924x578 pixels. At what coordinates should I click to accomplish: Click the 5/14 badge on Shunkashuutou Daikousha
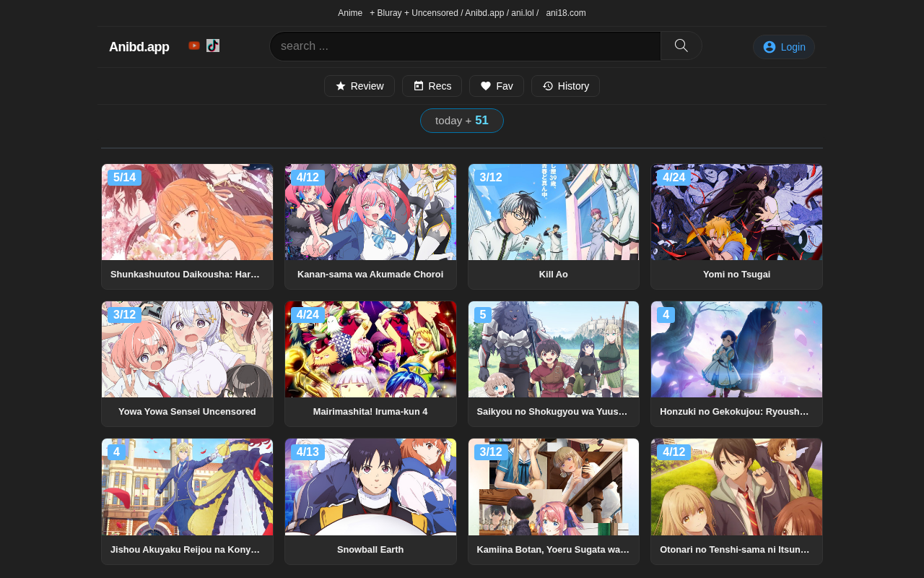click(124, 178)
